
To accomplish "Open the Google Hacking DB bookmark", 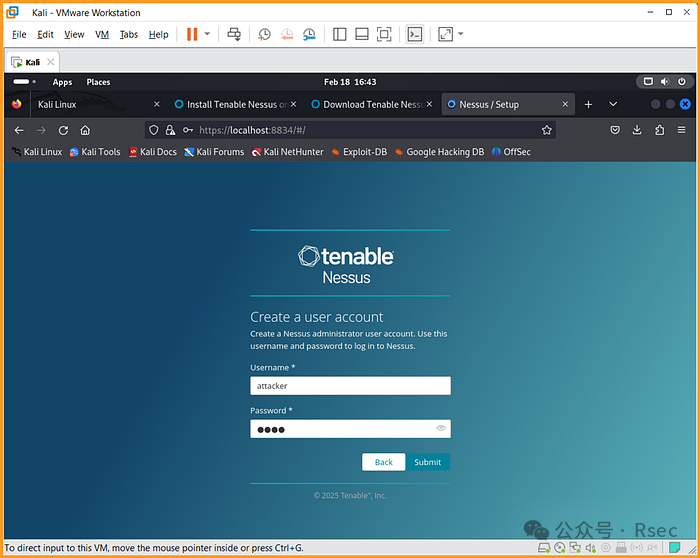I will [439, 152].
